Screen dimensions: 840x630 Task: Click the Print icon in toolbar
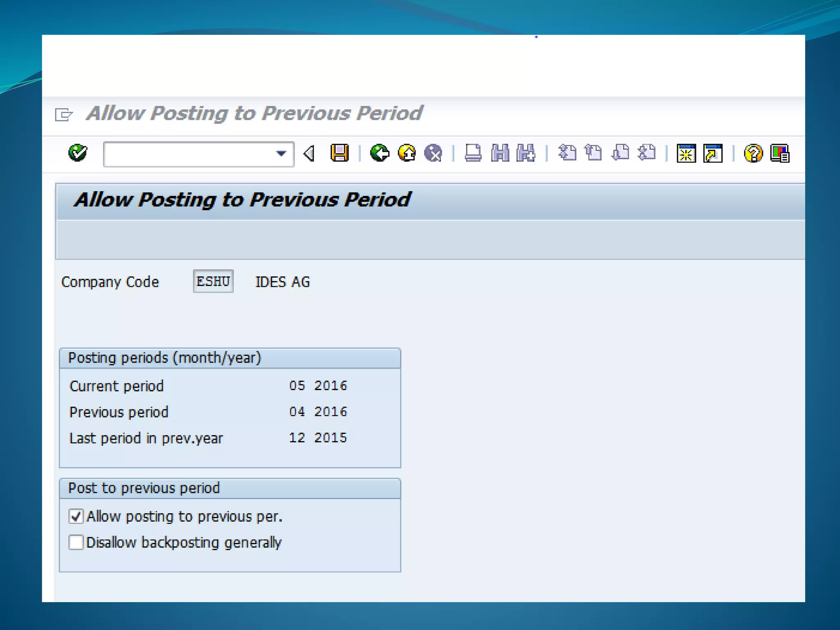click(x=472, y=153)
